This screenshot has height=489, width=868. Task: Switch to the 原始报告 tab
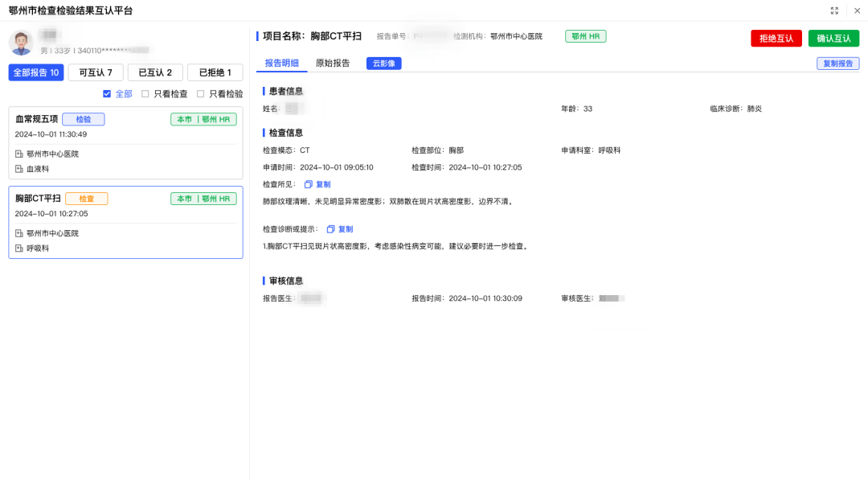coord(333,64)
